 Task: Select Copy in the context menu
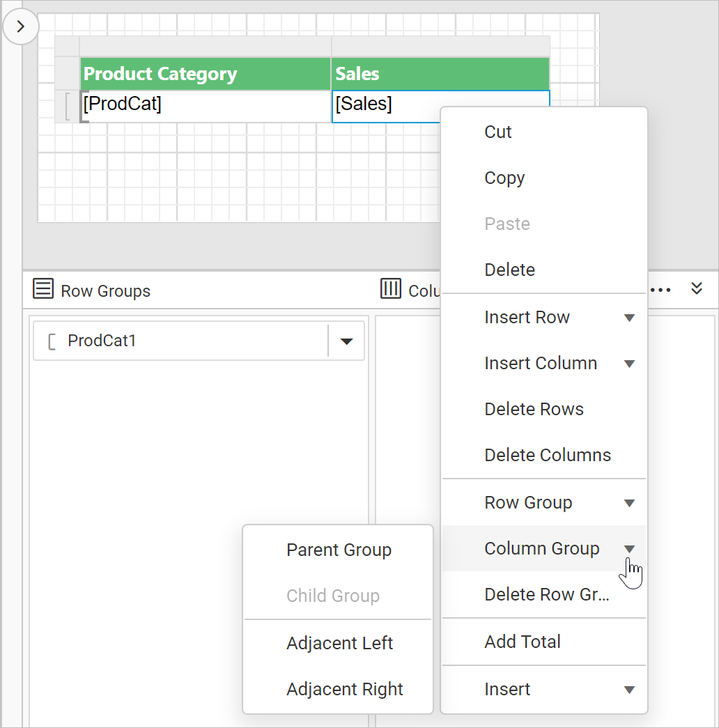pyautogui.click(x=504, y=178)
